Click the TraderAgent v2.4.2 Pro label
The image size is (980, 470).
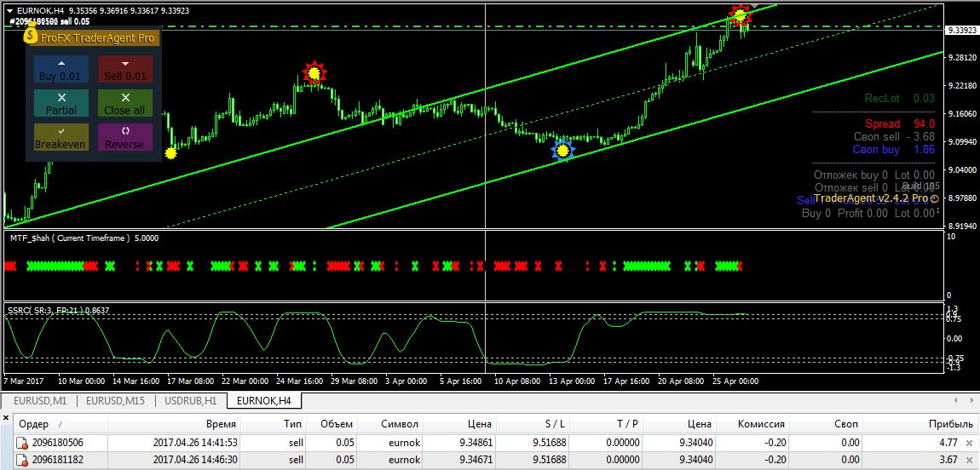(x=876, y=198)
